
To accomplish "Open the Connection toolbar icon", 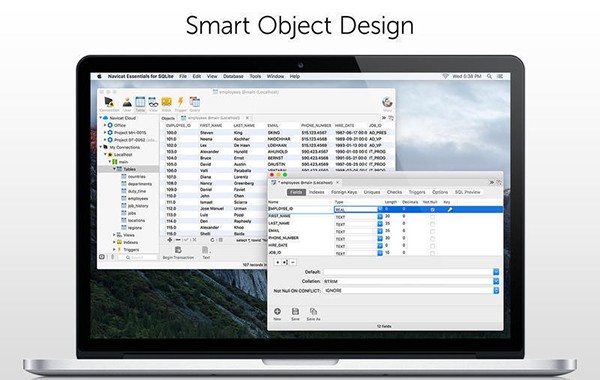I will pyautogui.click(x=109, y=102).
